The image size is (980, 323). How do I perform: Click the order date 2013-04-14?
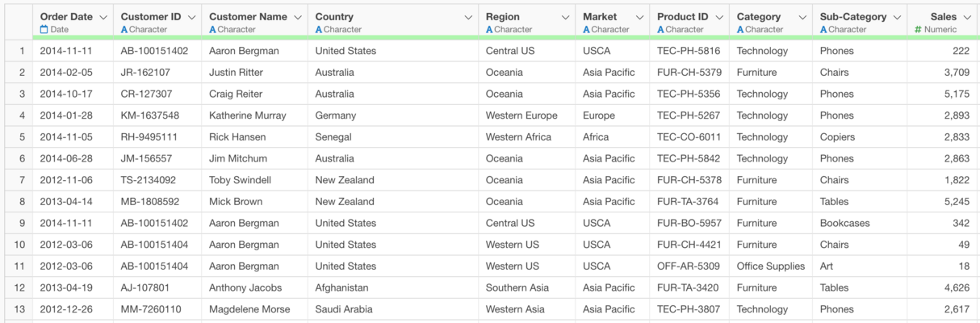[66, 202]
